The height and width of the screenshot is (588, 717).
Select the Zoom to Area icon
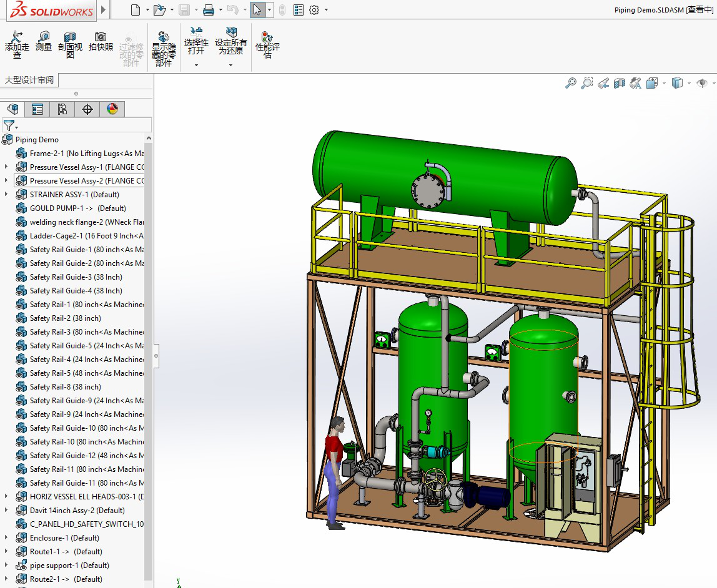586,83
